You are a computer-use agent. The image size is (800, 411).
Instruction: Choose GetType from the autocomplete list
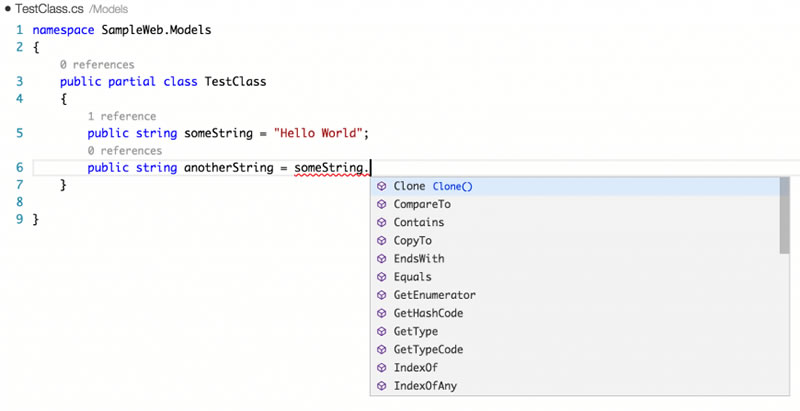(x=415, y=331)
